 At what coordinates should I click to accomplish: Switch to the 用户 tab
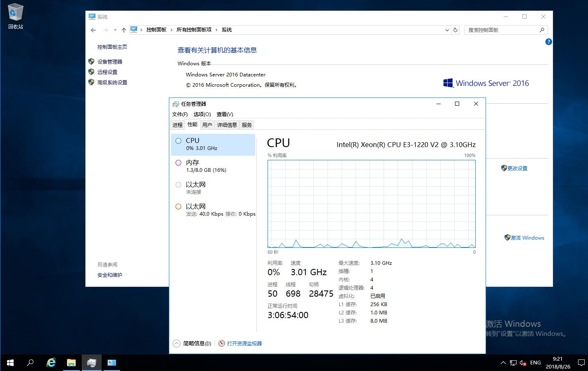(x=207, y=125)
